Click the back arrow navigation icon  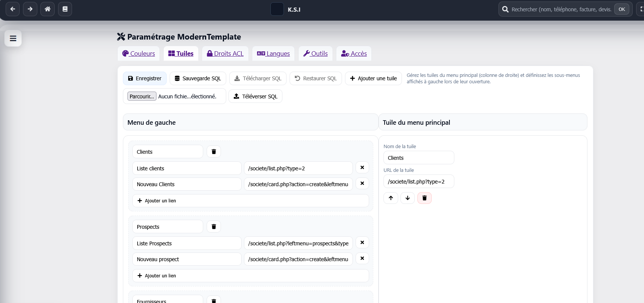click(12, 9)
